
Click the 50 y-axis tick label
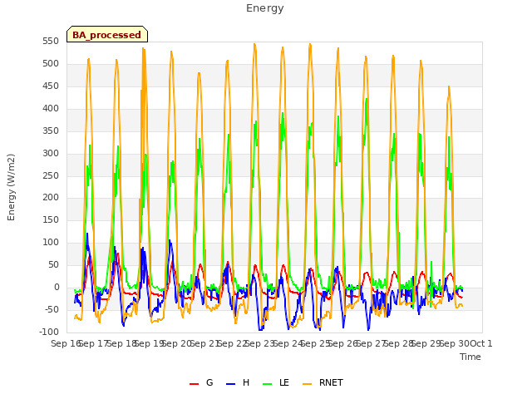[53, 264]
